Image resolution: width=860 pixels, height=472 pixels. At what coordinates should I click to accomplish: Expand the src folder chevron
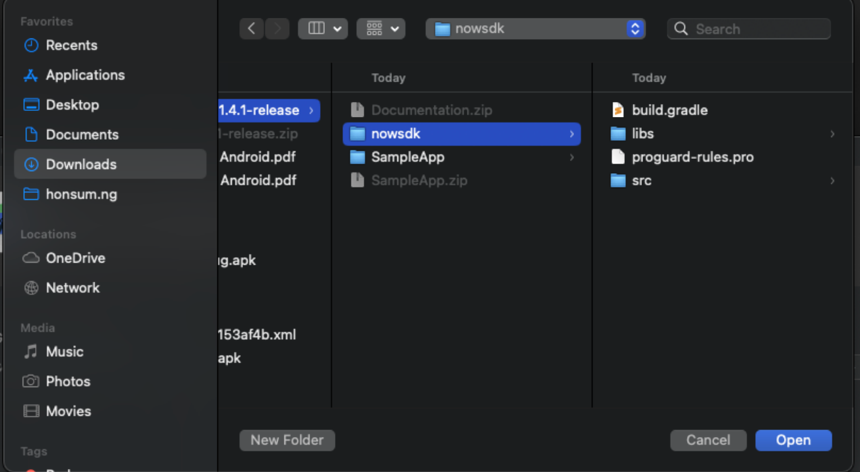pyautogui.click(x=832, y=180)
